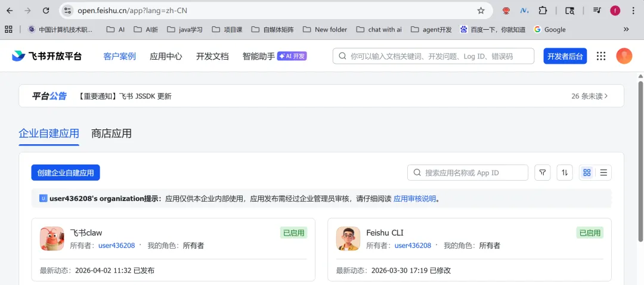View the 26 条未读 announcements
644x285 pixels.
(x=590, y=97)
